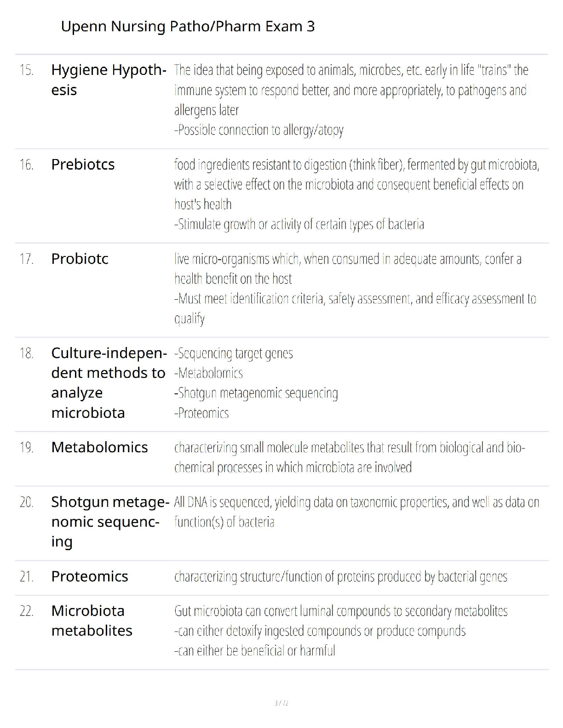Click item number 18

click(26, 353)
